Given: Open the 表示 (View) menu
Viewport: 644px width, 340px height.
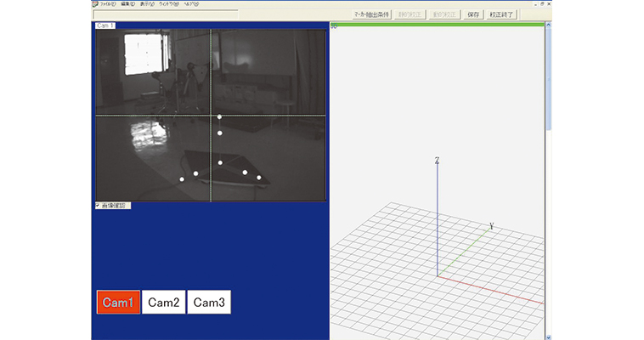Looking at the screenshot, I should [148, 4].
